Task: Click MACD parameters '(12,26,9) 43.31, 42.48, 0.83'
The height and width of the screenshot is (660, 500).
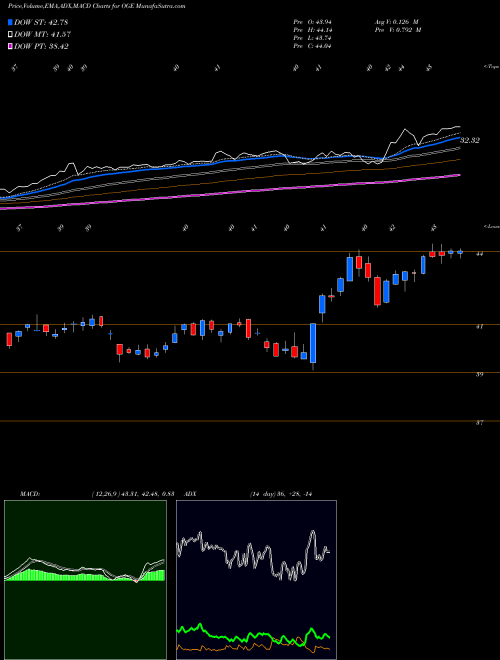Action: click(x=133, y=494)
